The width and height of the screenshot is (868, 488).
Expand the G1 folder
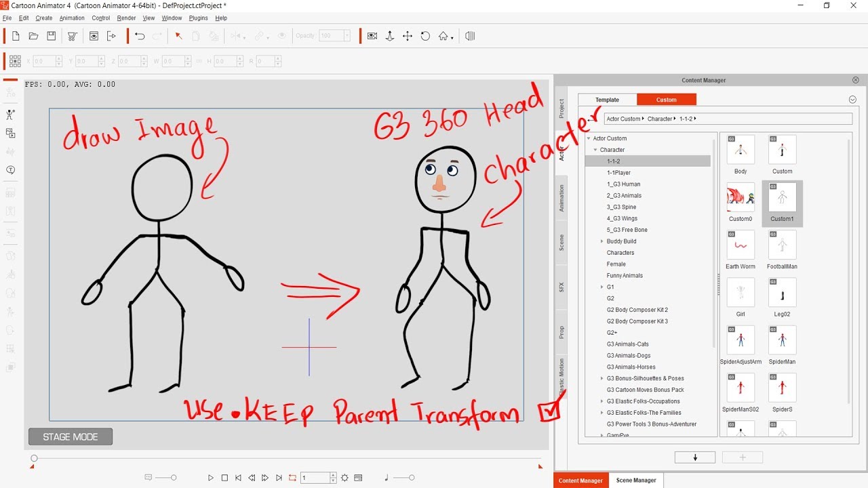pyautogui.click(x=601, y=287)
